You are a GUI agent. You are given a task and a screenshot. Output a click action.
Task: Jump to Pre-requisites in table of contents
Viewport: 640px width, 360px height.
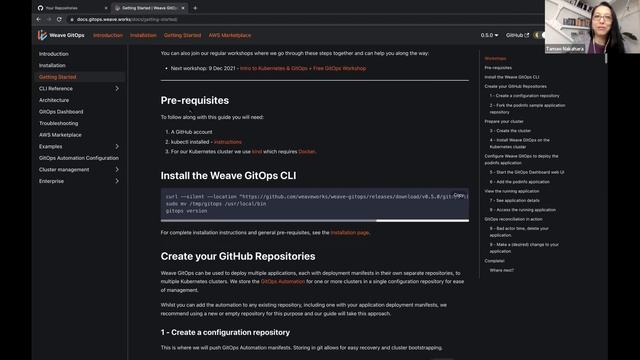(498, 68)
